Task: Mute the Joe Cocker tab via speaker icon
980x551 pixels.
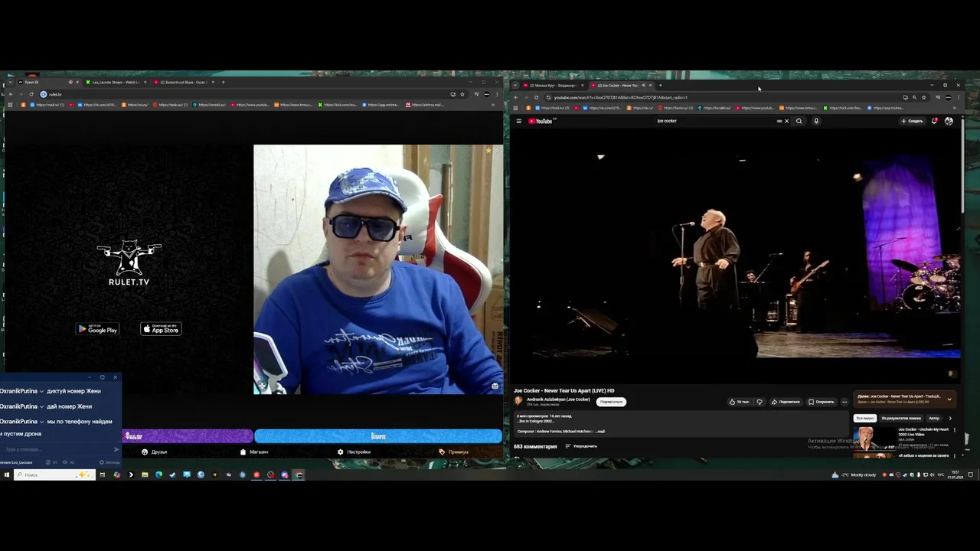Action: tap(642, 85)
